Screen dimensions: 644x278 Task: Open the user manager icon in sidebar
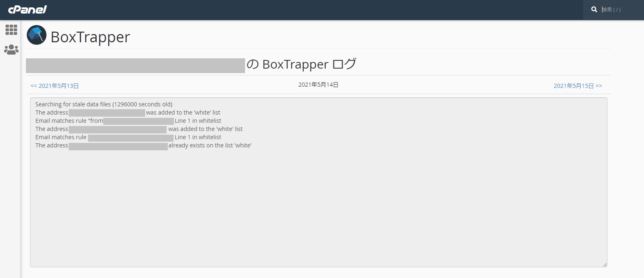click(11, 50)
